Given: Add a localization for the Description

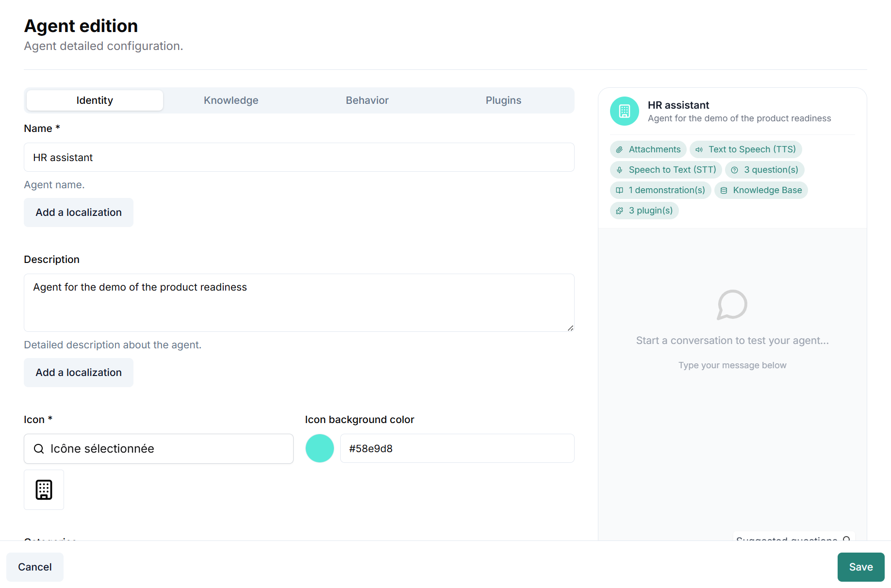Looking at the screenshot, I should pyautogui.click(x=79, y=373).
